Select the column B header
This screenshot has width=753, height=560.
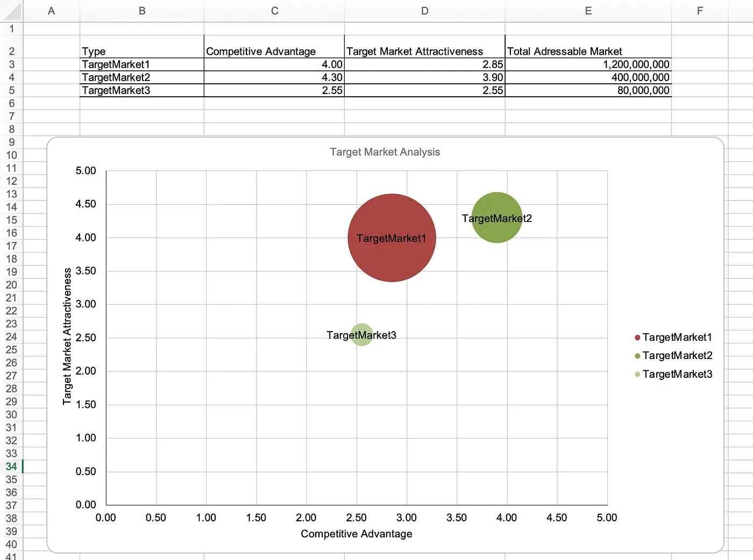(142, 11)
